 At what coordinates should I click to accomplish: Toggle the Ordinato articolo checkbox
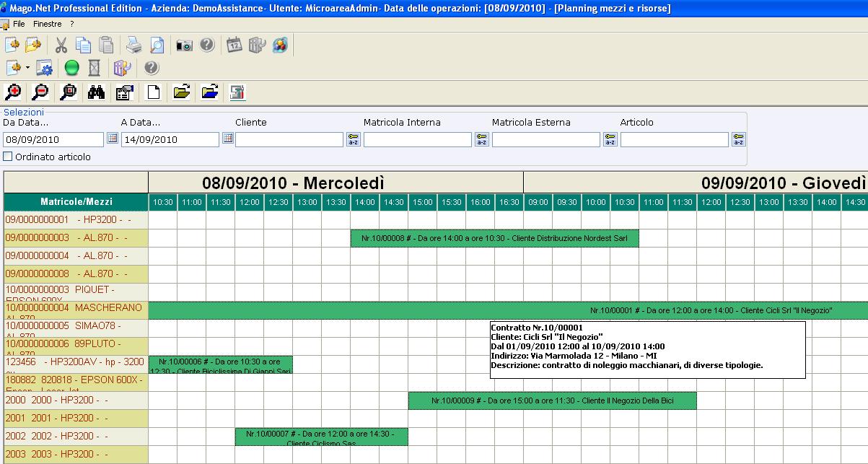pos(8,156)
